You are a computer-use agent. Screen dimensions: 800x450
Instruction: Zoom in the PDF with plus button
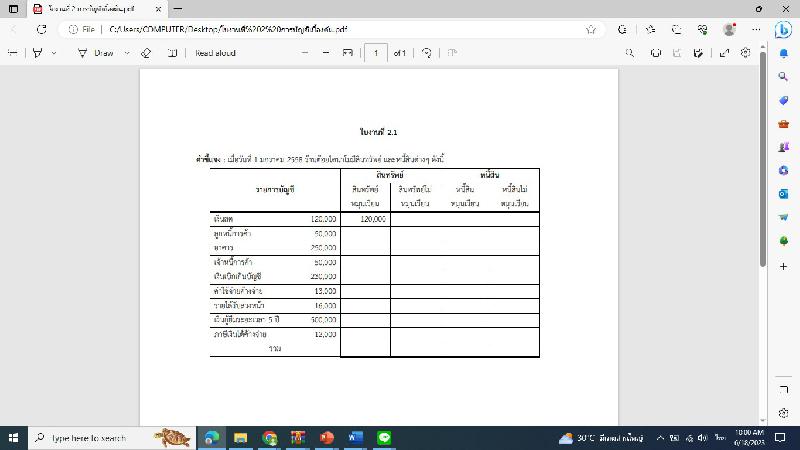[x=326, y=53]
